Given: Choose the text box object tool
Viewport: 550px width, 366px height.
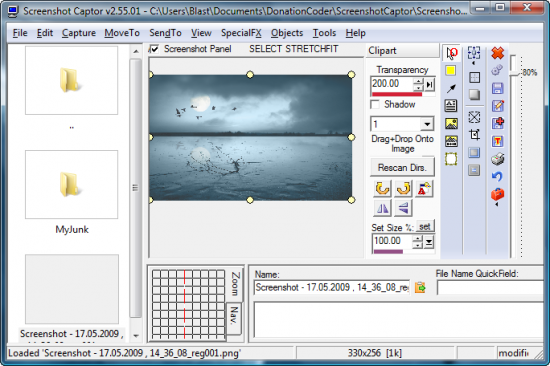Looking at the screenshot, I should click(x=451, y=105).
